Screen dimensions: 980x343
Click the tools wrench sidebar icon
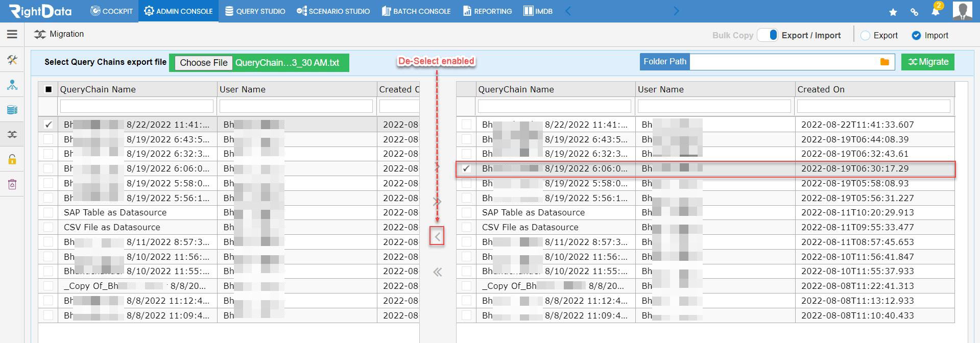coord(12,60)
